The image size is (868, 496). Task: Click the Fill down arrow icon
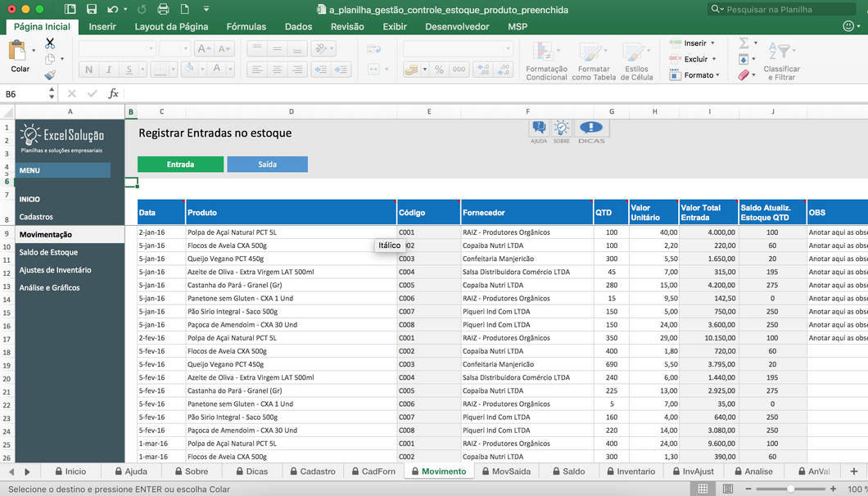coord(744,59)
